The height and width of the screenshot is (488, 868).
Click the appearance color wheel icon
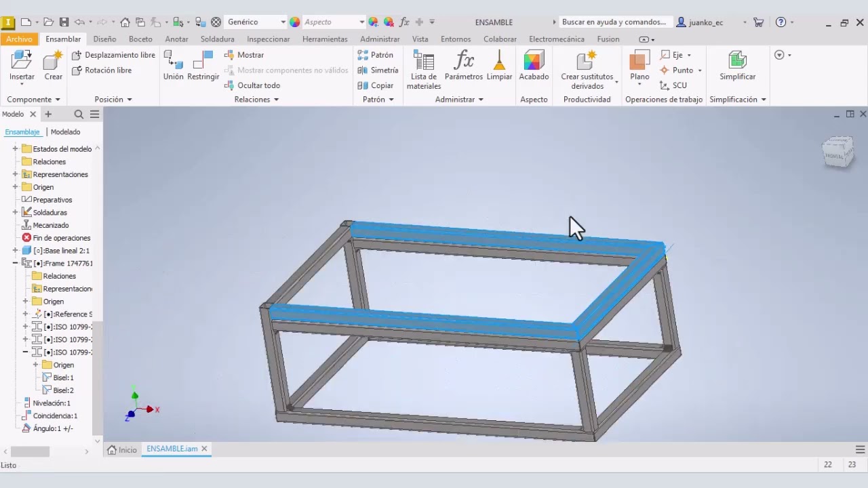tap(295, 22)
